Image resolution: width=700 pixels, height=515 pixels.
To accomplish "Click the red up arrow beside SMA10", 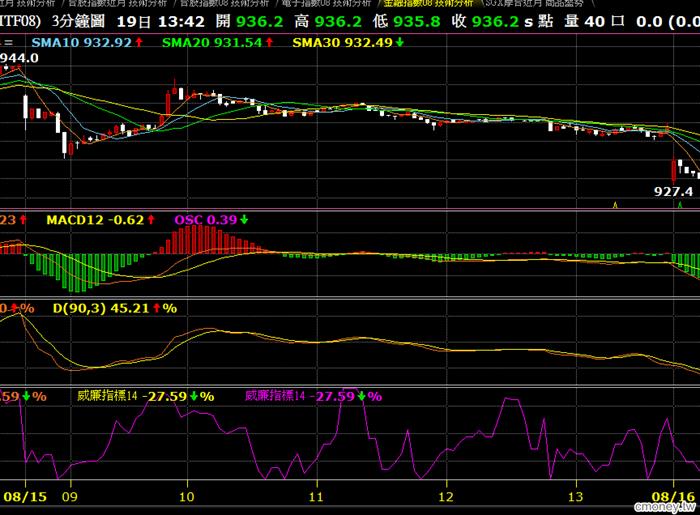I will click(139, 42).
